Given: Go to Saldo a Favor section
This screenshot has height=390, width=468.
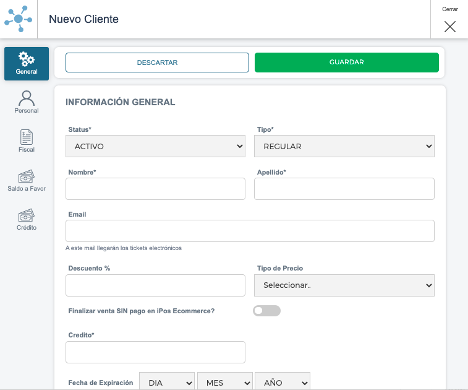Looking at the screenshot, I should 26,180.
